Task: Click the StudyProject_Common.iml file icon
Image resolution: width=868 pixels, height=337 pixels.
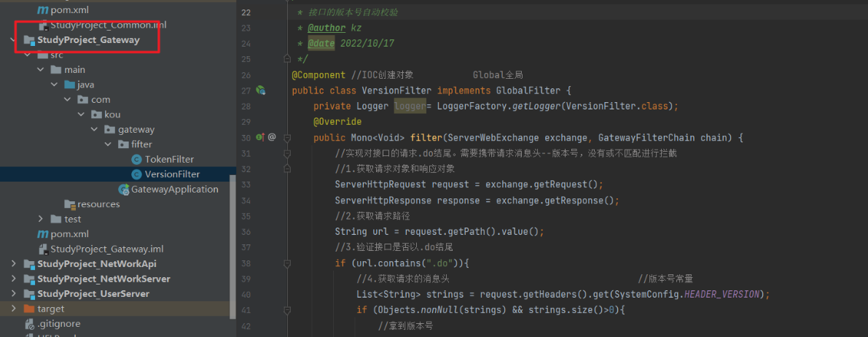Action: click(x=43, y=25)
